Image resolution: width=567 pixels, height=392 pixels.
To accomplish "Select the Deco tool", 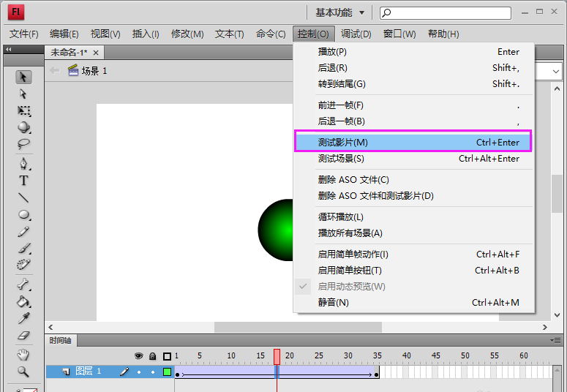I will tap(23, 265).
